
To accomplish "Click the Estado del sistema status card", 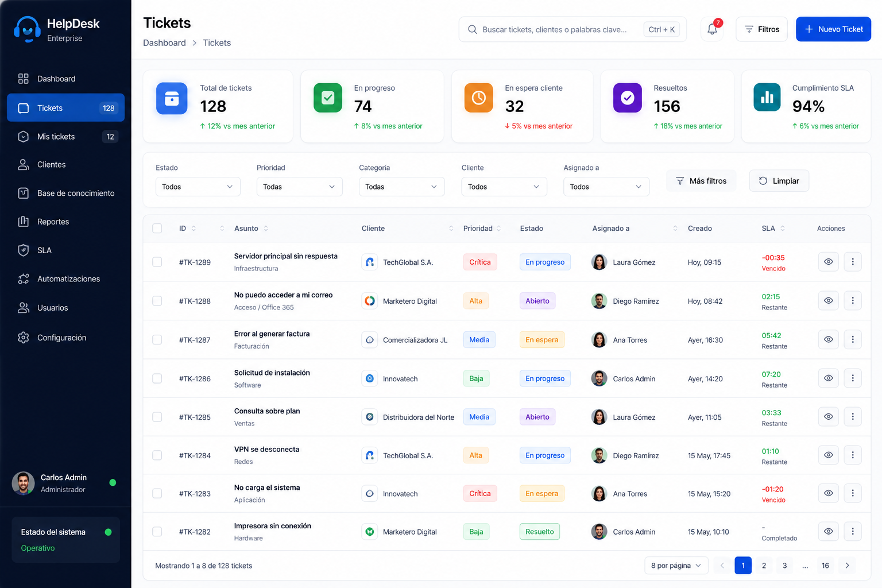I will (x=65, y=540).
